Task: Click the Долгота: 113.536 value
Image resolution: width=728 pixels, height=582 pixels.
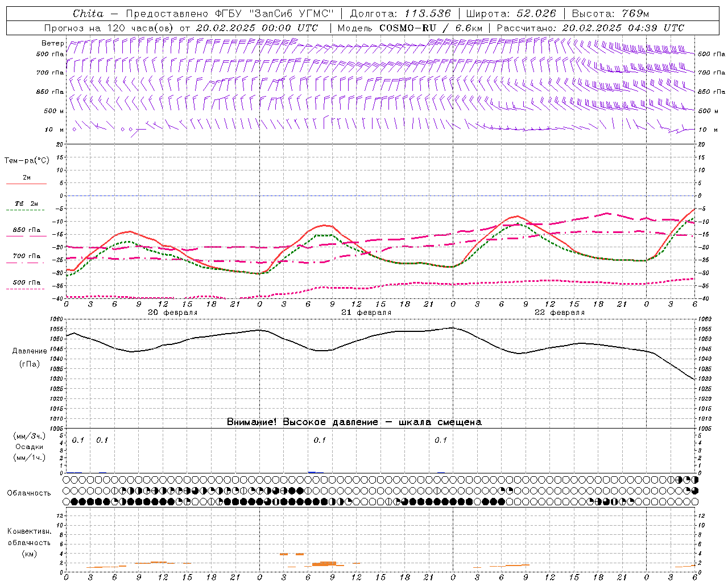Action: (x=400, y=14)
